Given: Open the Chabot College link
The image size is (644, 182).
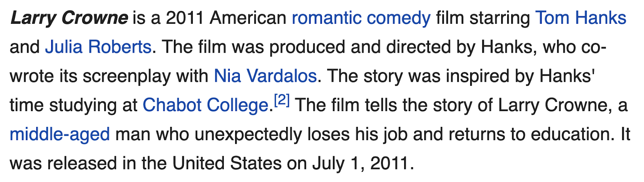Looking at the screenshot, I should tap(205, 105).
